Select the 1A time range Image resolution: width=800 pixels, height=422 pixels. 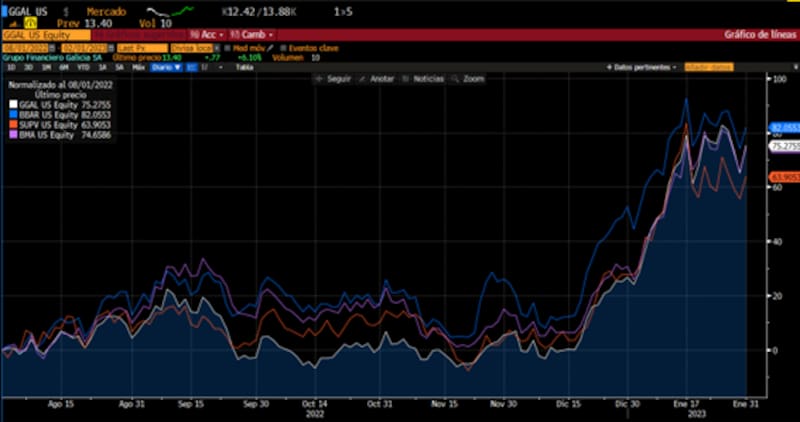(x=101, y=66)
